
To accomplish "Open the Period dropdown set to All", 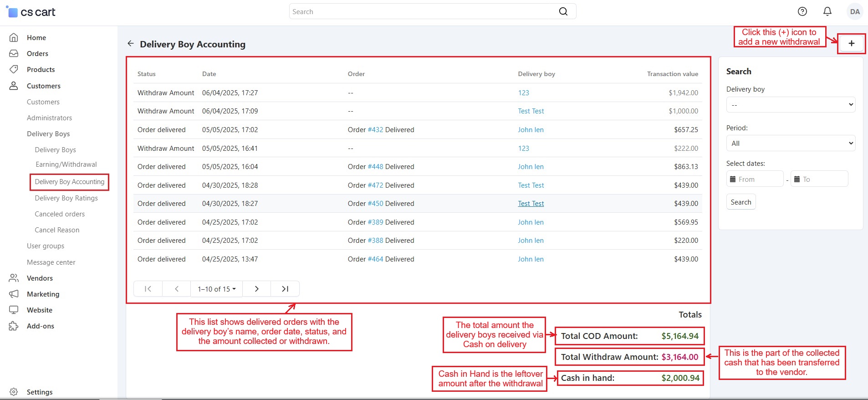I will click(x=791, y=144).
